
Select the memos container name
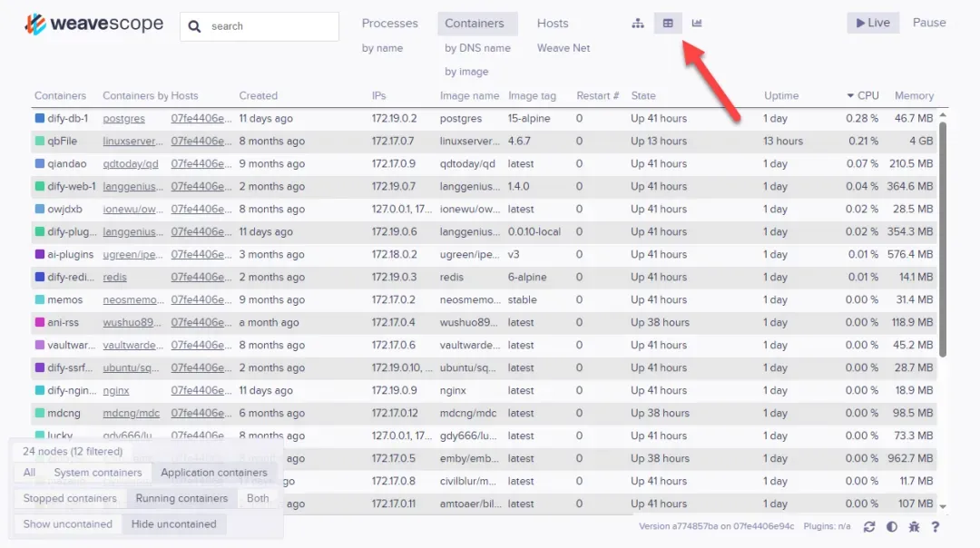click(65, 300)
